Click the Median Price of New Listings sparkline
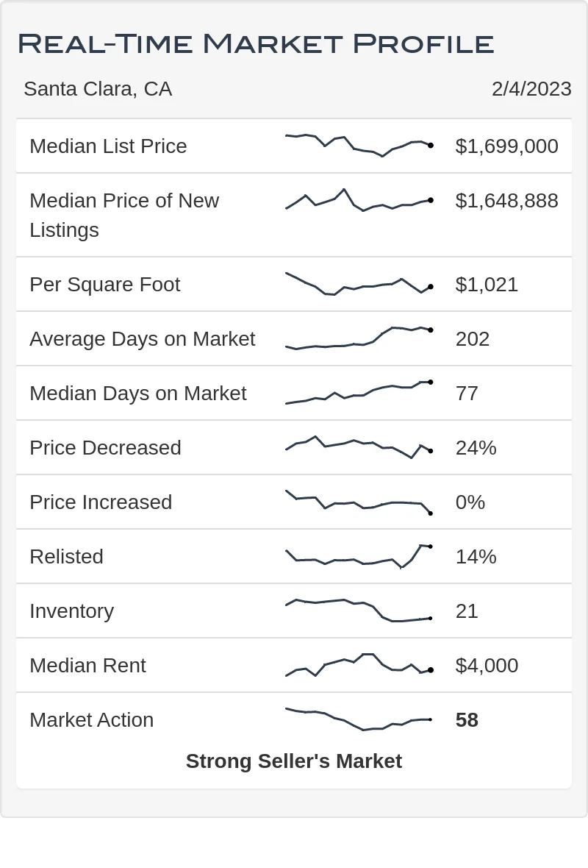The width and height of the screenshot is (588, 868). 359,200
